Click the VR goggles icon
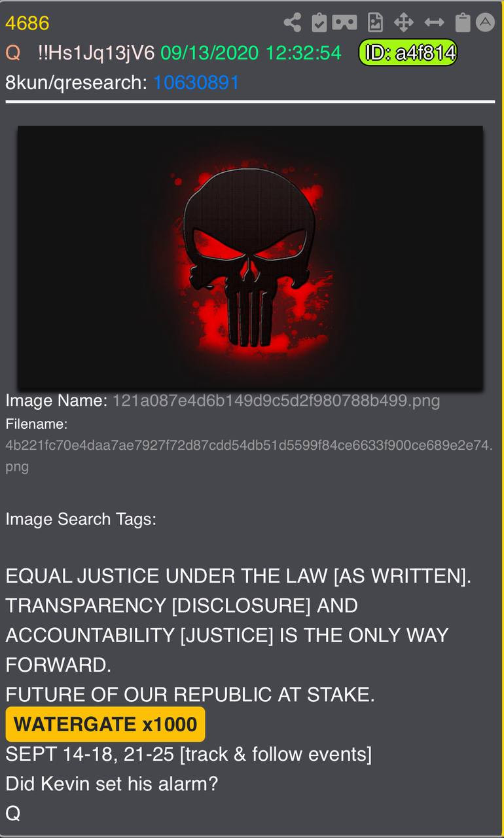The image size is (504, 838). point(344,22)
